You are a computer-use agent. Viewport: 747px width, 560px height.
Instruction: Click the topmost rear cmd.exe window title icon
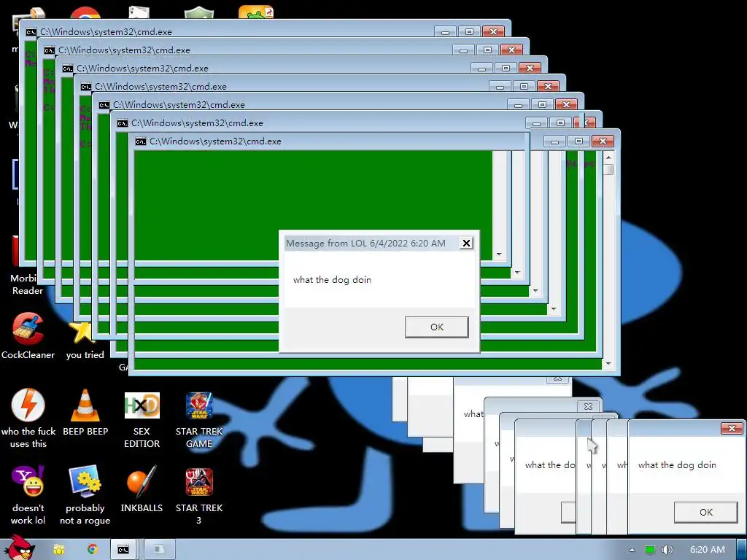(31, 32)
